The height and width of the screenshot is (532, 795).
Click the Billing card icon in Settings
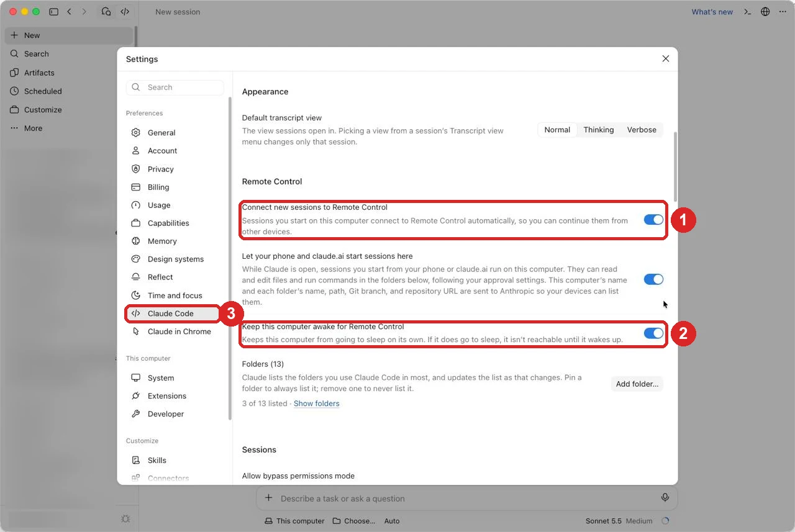(136, 187)
